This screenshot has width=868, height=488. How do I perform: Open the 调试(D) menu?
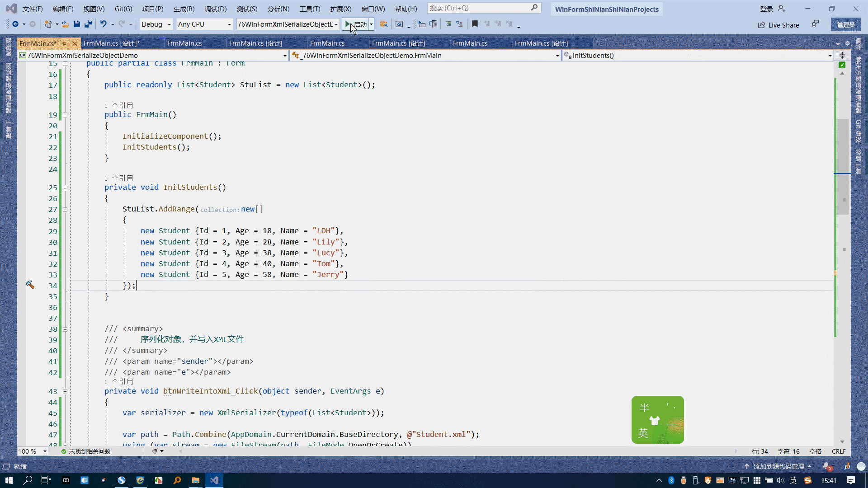[216, 9]
